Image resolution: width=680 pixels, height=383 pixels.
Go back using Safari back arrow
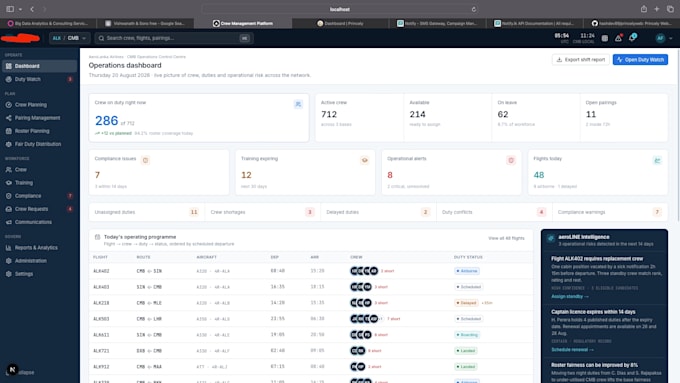coord(32,9)
